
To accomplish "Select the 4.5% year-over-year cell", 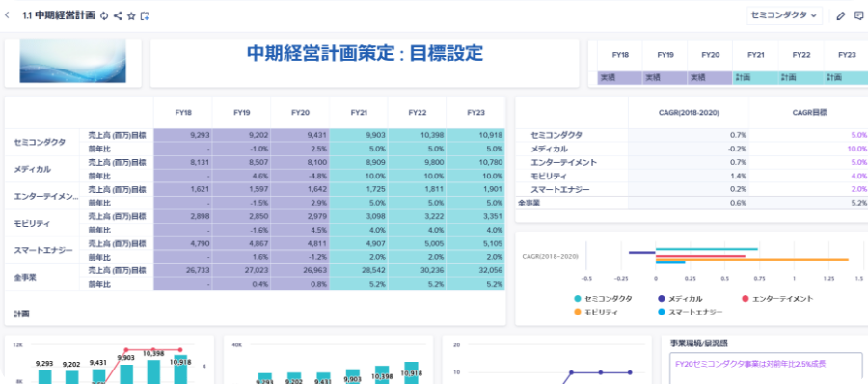I will (300, 230).
